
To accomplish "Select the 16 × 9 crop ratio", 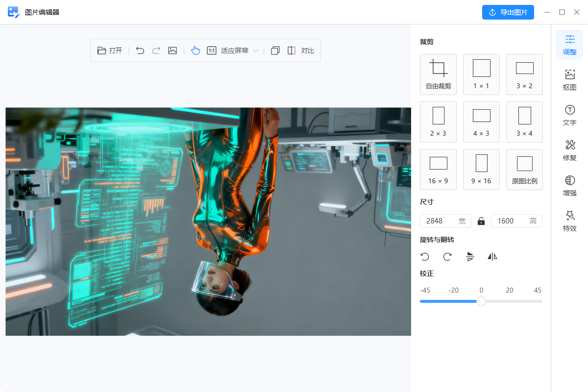I will tap(438, 170).
